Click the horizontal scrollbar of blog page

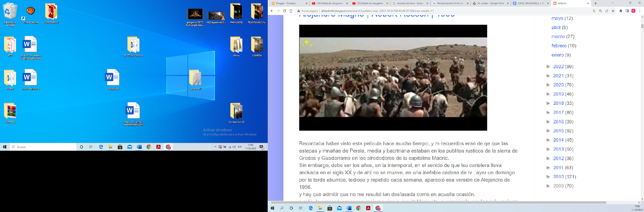pyautogui.click(x=438, y=202)
